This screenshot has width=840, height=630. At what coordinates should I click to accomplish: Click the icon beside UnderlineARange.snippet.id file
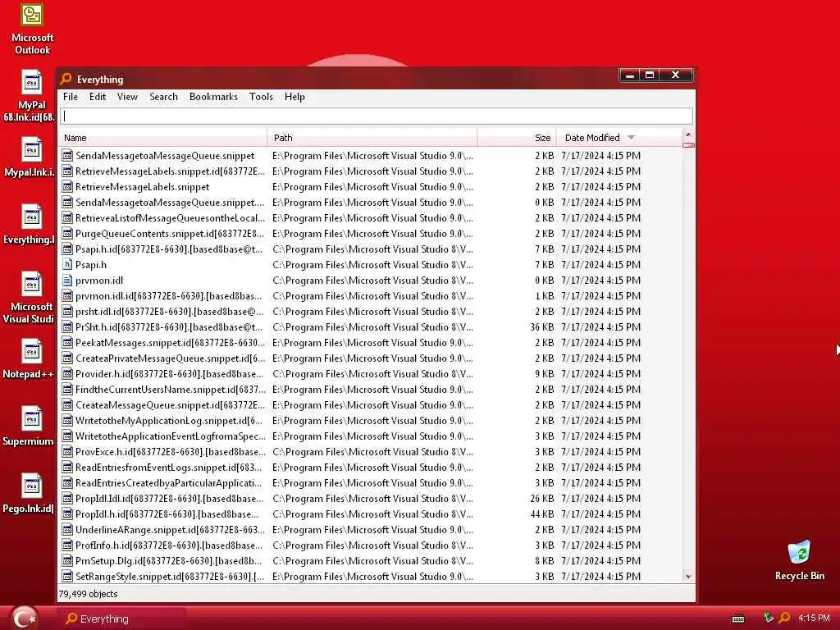[x=67, y=530]
